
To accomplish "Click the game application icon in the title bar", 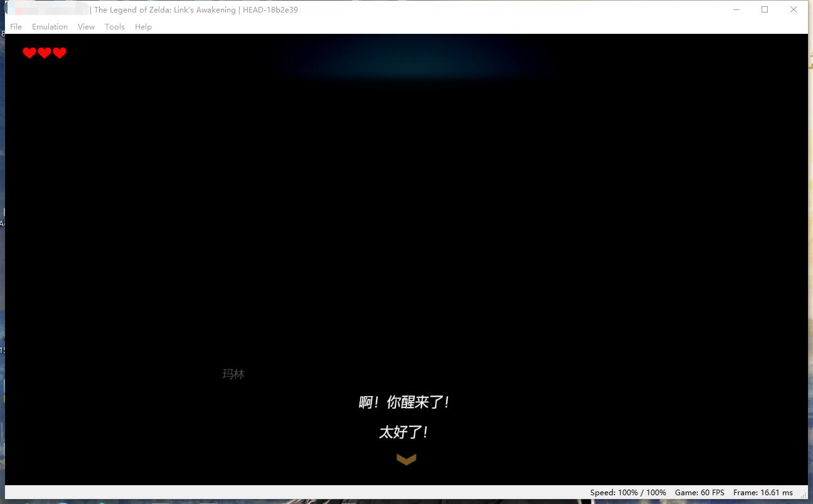I will point(8,9).
